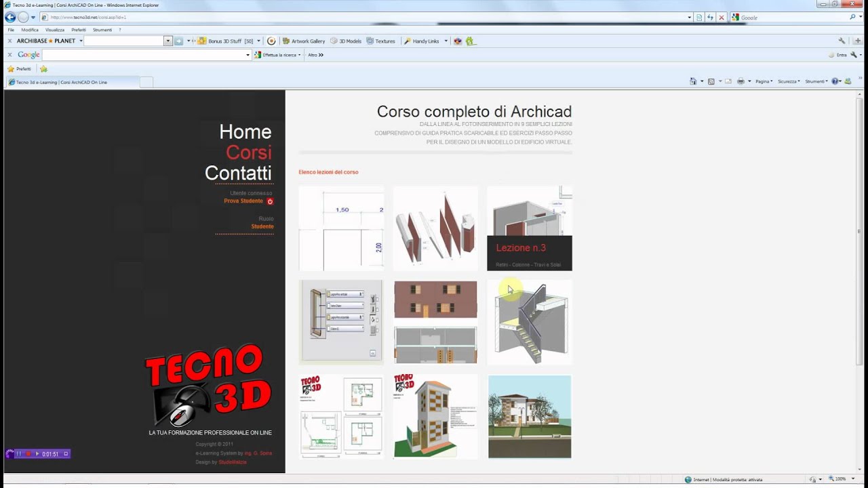This screenshot has width=868, height=488.
Task: Click the browser Forward arrow button
Action: click(x=23, y=18)
